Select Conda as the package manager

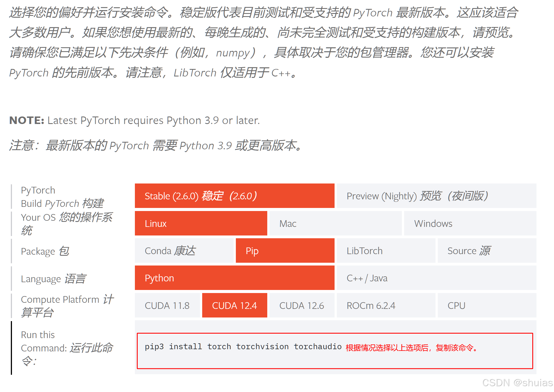[184, 250]
